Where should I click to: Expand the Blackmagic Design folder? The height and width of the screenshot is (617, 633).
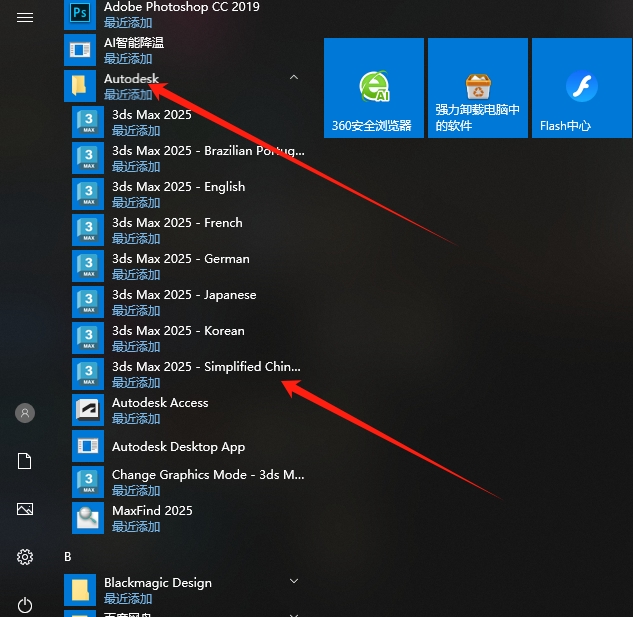coord(294,581)
